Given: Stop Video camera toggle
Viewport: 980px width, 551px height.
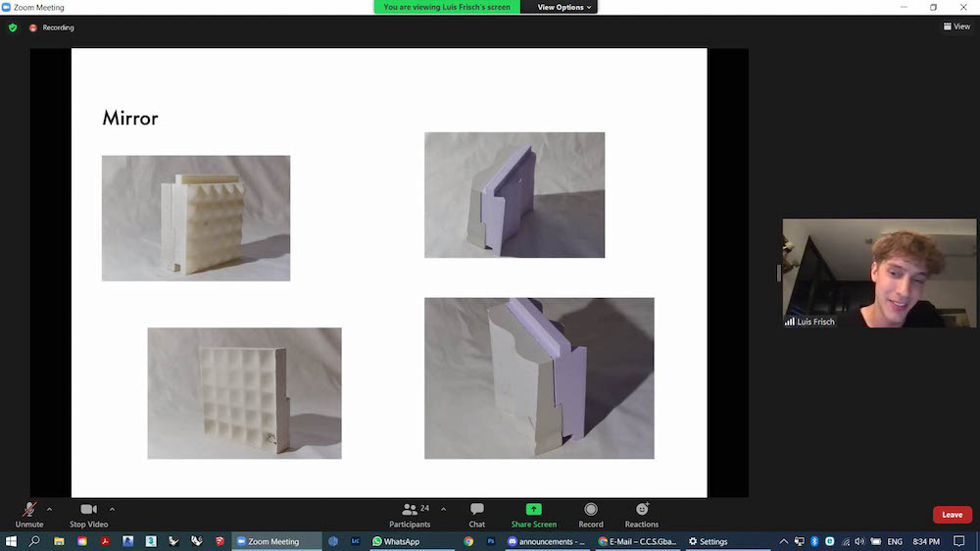Looking at the screenshot, I should point(88,514).
